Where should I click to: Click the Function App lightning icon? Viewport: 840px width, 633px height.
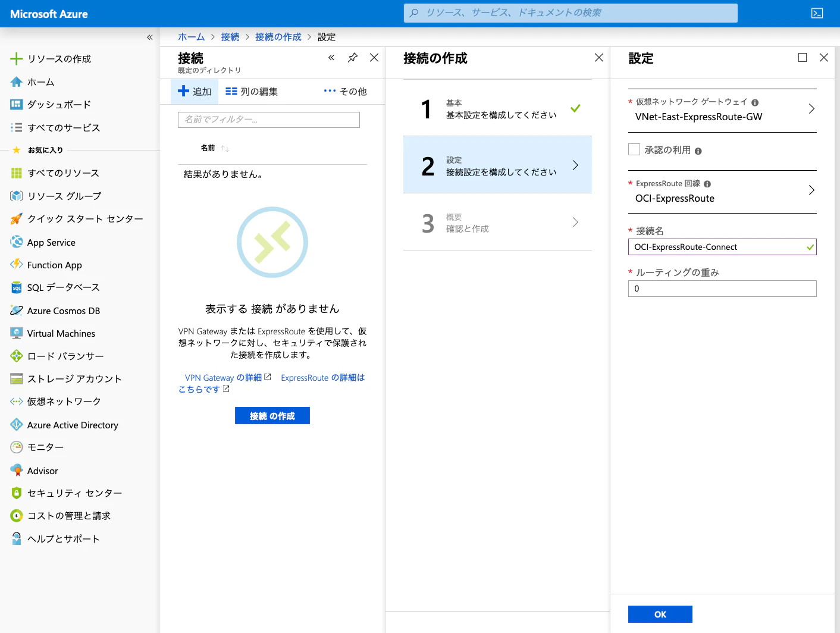(x=17, y=265)
